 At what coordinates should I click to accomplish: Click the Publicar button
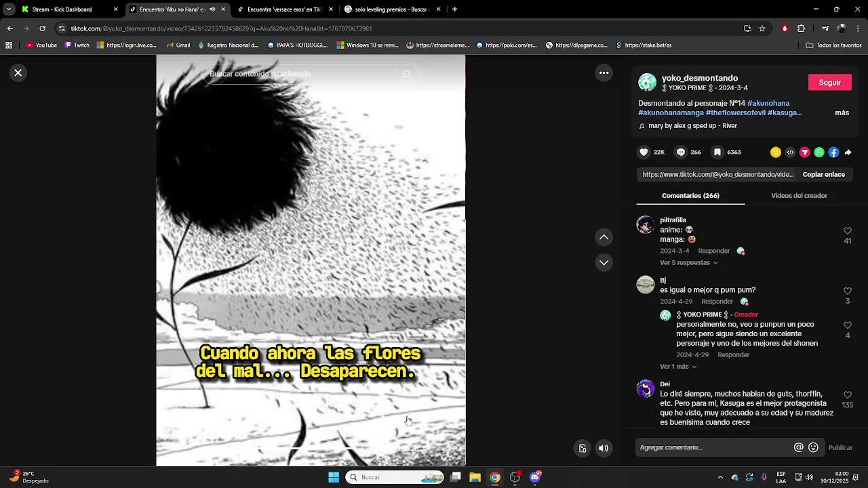point(840,447)
